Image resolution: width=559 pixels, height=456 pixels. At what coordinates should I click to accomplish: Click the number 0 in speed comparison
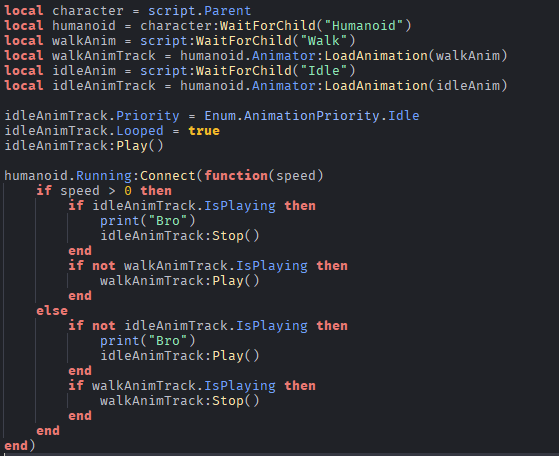[x=128, y=191]
